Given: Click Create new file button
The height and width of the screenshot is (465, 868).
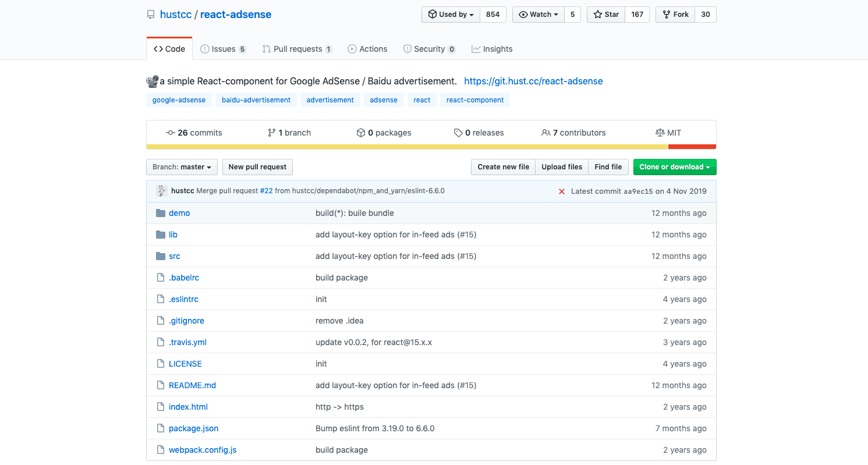Looking at the screenshot, I should 504,167.
